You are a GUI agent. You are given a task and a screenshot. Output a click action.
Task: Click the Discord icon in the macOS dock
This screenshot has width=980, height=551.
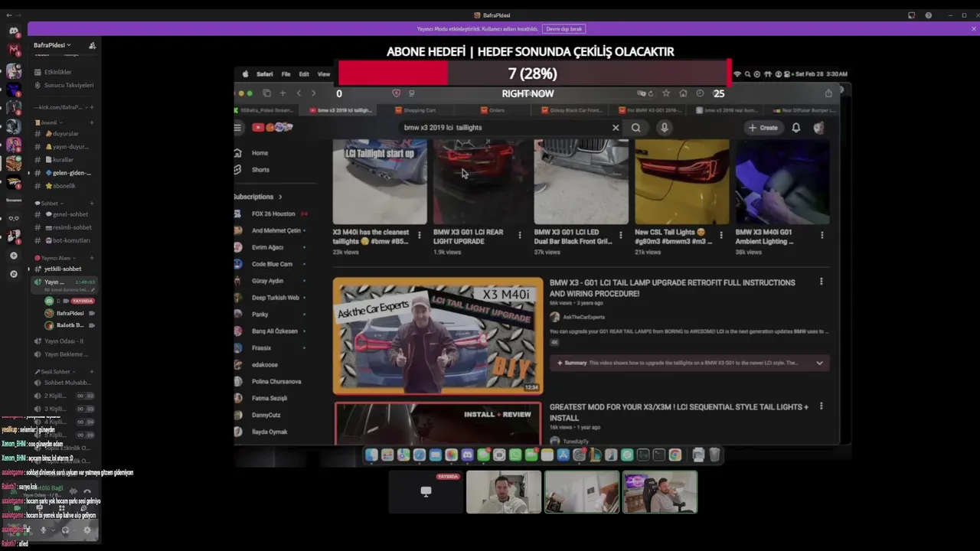pyautogui.click(x=467, y=455)
